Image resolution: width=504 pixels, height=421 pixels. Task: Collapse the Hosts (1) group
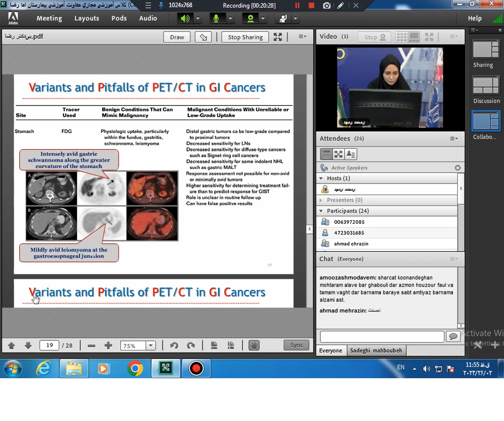pyautogui.click(x=321, y=179)
